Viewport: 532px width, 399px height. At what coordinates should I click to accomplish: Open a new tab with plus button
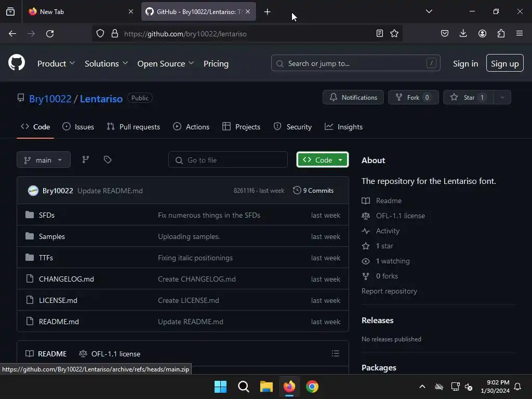point(268,12)
